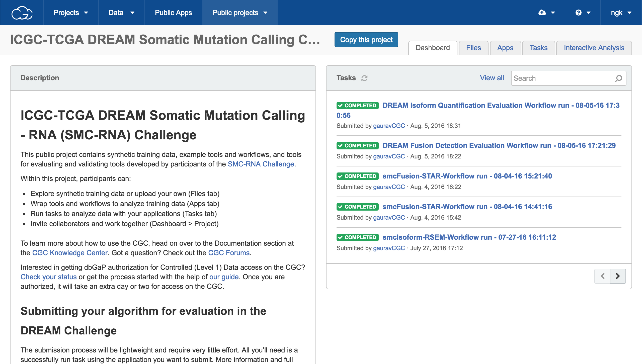642x364 pixels.
Task: Open the CGC Forums link
Action: point(229,253)
